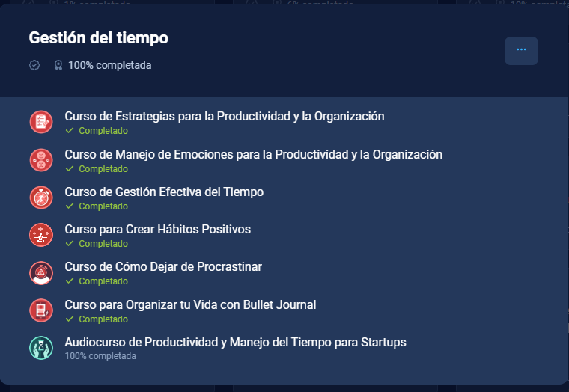
Task: Click the notebook icon for Bullet Journal course
Action: pos(41,310)
